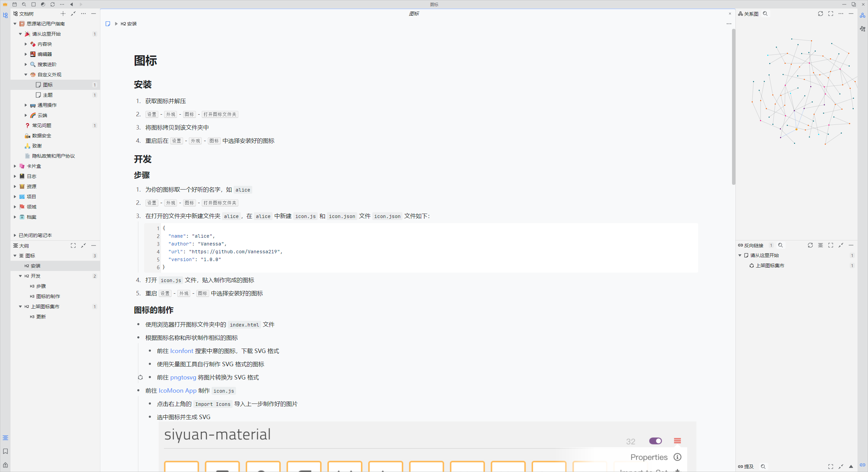Screen dimensions: 868x472
Task: Open the outline dock icon at bottom left
Action: coord(5,438)
